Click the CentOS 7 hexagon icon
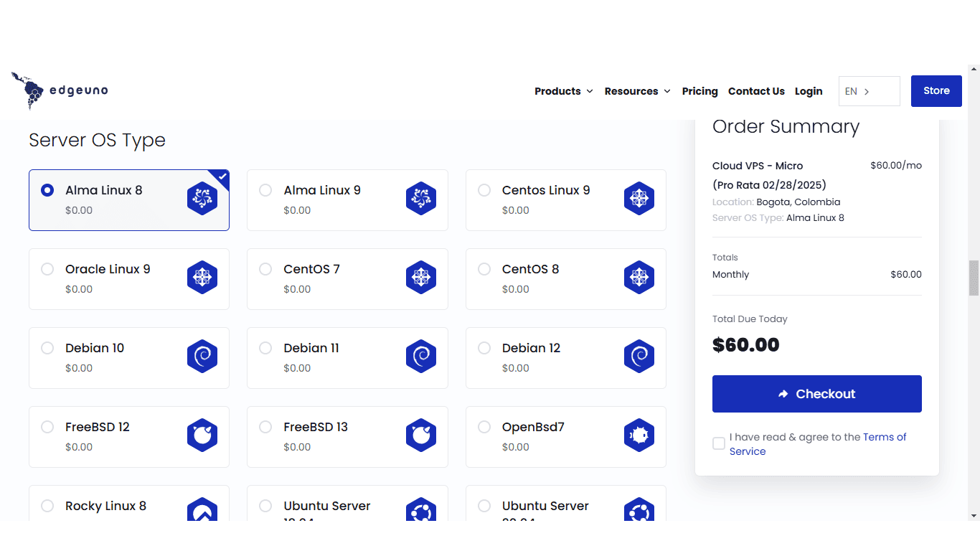Image resolution: width=980 pixels, height=551 pixels. (421, 278)
